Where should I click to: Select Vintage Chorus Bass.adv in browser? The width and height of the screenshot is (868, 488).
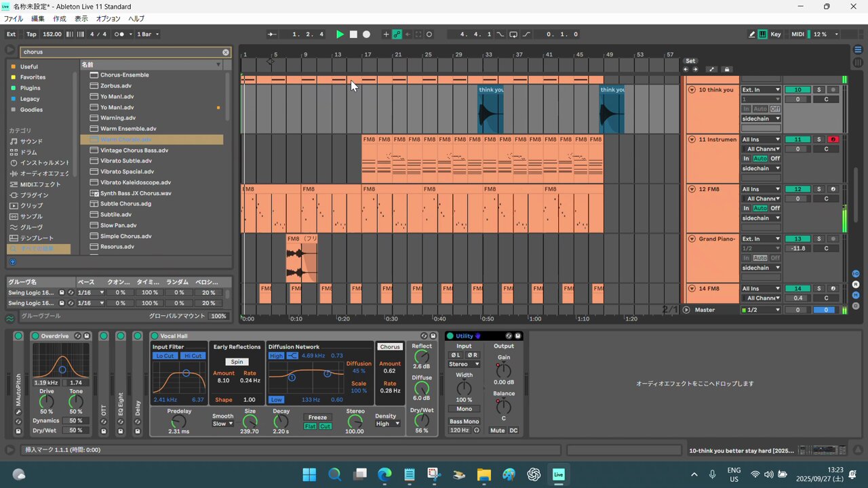coord(134,150)
